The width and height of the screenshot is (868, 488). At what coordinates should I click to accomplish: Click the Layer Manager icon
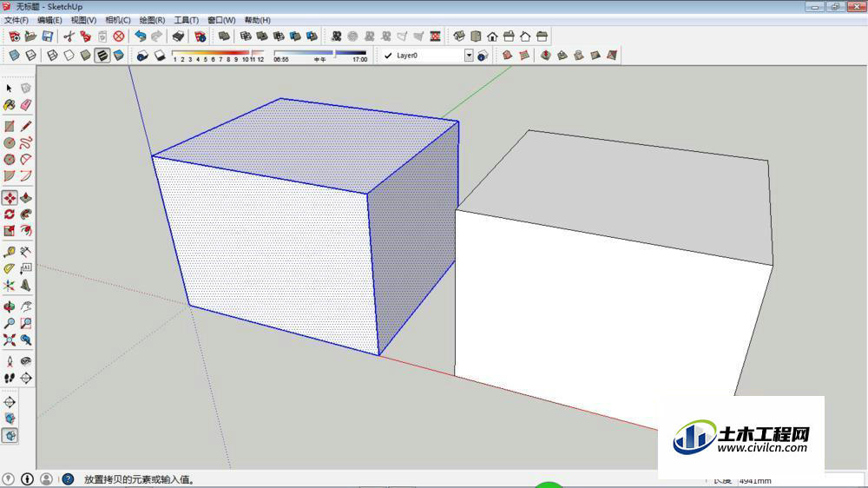[483, 56]
